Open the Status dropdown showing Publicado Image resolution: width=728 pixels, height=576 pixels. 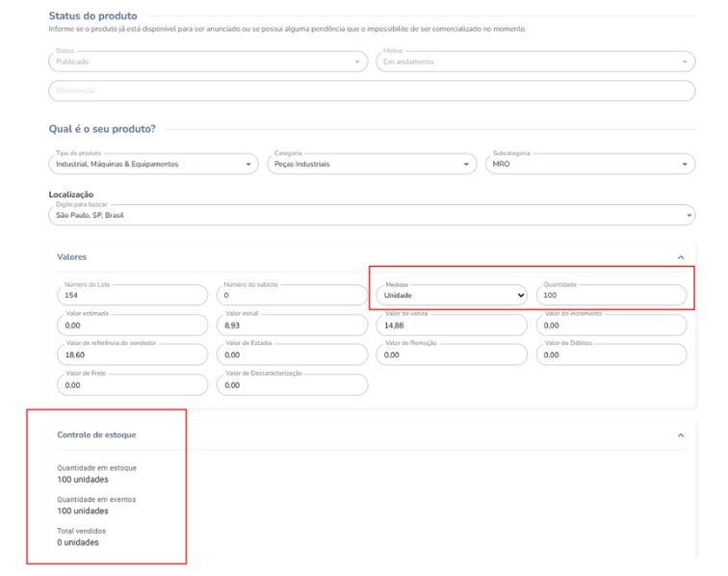208,62
